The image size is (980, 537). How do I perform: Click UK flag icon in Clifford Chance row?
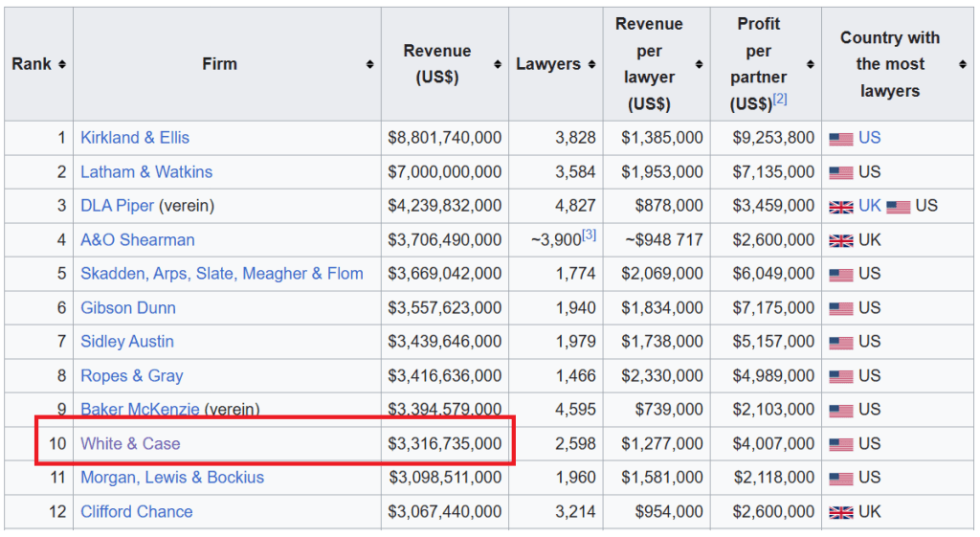tap(840, 512)
